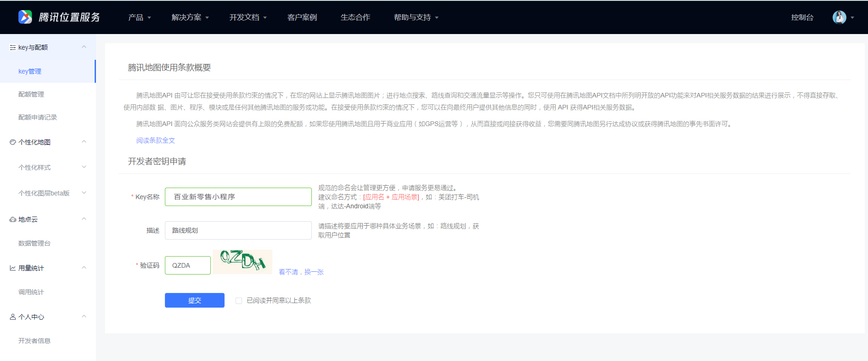Go to 控制台 console
The height and width of the screenshot is (361, 868).
click(x=802, y=17)
